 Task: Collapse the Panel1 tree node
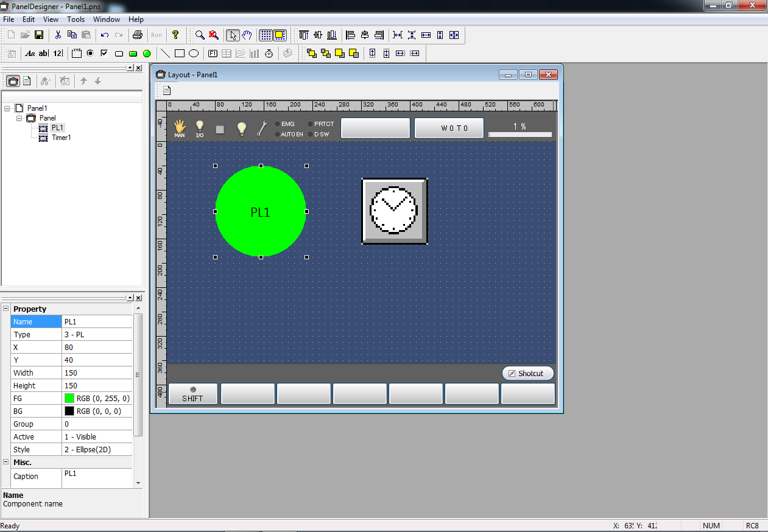pos(7,108)
